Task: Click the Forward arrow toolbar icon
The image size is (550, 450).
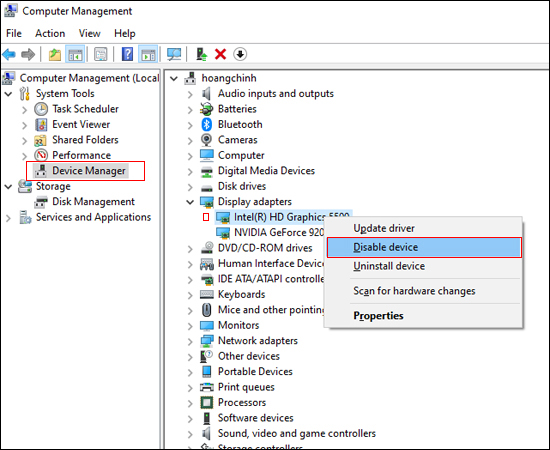Action: click(28, 54)
